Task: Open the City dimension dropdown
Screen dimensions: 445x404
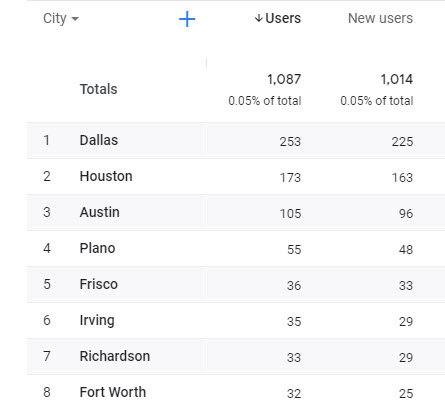Action: click(x=61, y=18)
